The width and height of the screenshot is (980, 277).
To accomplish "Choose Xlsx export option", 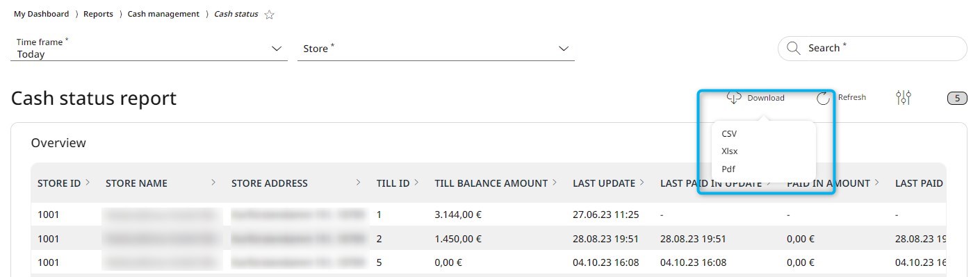I will [730, 151].
